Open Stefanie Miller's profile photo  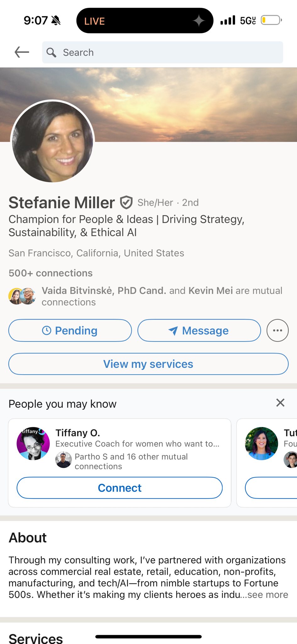coord(53,141)
